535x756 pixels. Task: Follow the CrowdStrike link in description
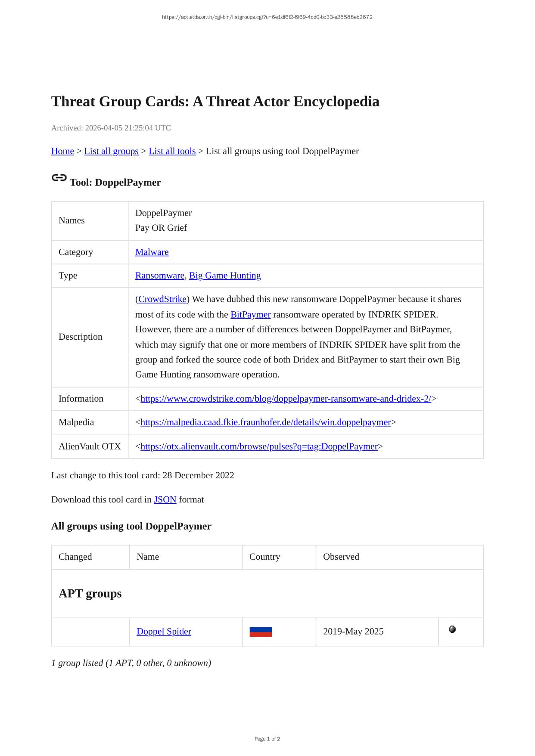[162, 299]
